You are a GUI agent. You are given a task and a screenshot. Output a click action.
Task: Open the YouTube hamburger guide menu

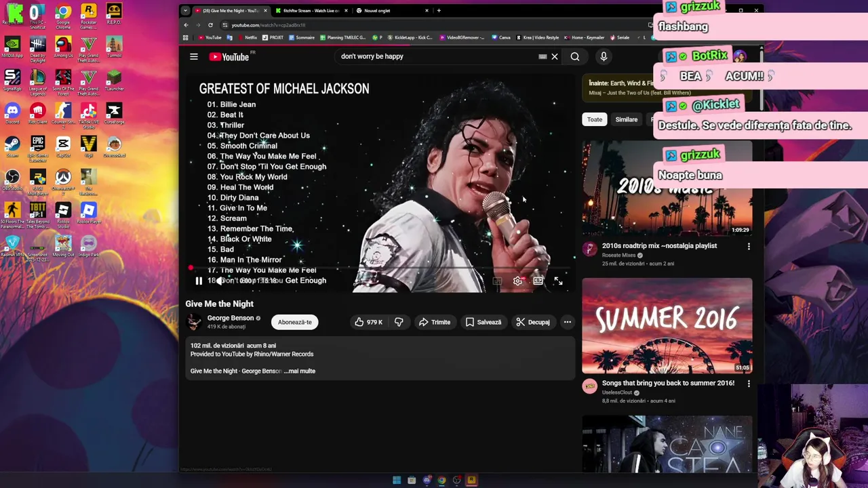pyautogui.click(x=194, y=57)
